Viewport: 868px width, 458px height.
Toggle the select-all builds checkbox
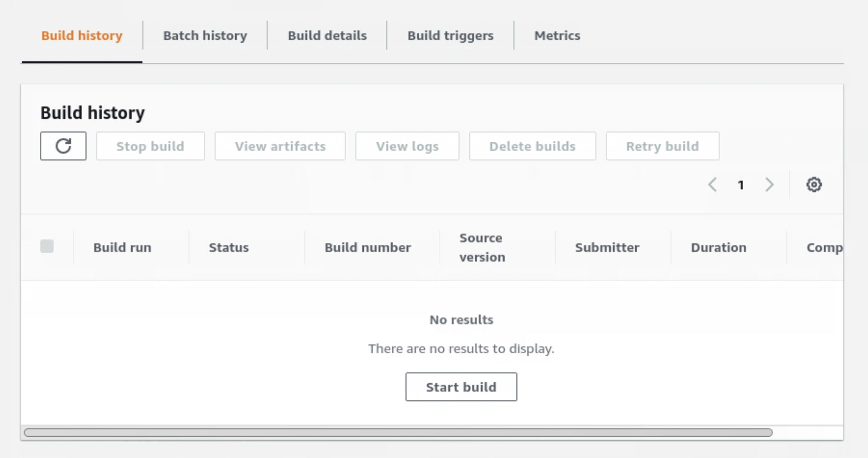(x=47, y=246)
